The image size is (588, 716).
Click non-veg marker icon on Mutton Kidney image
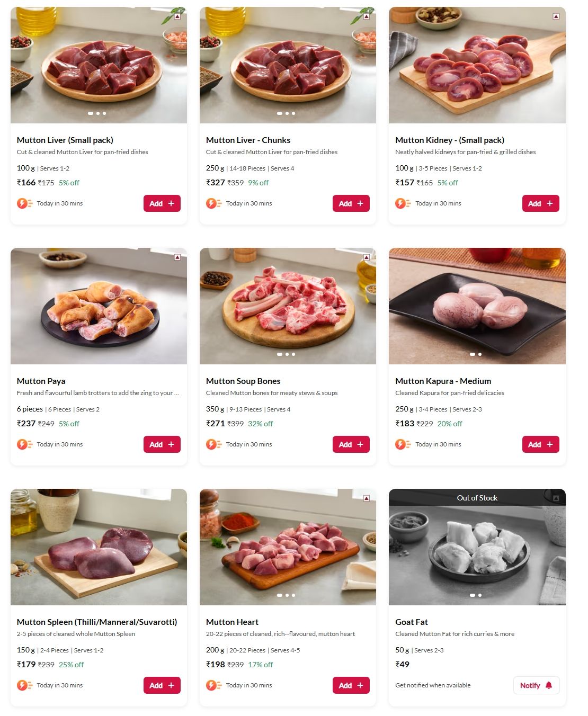coord(556,16)
